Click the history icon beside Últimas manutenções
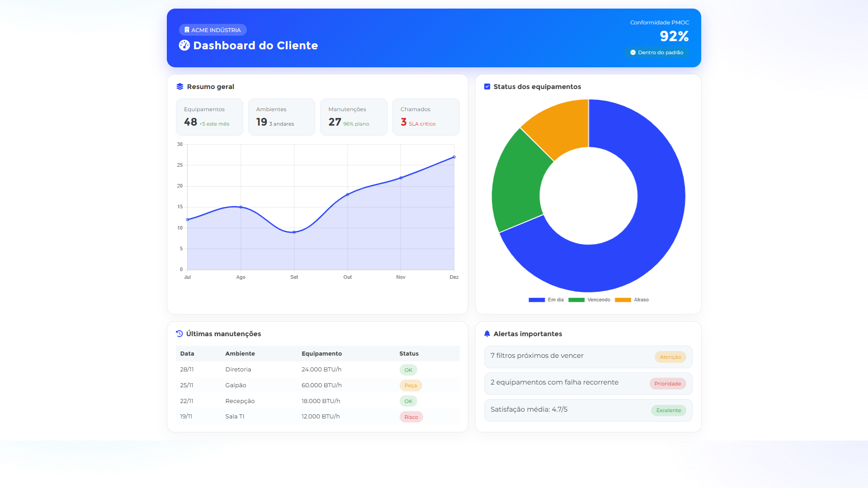Viewport: 868px width, 488px height. click(179, 334)
